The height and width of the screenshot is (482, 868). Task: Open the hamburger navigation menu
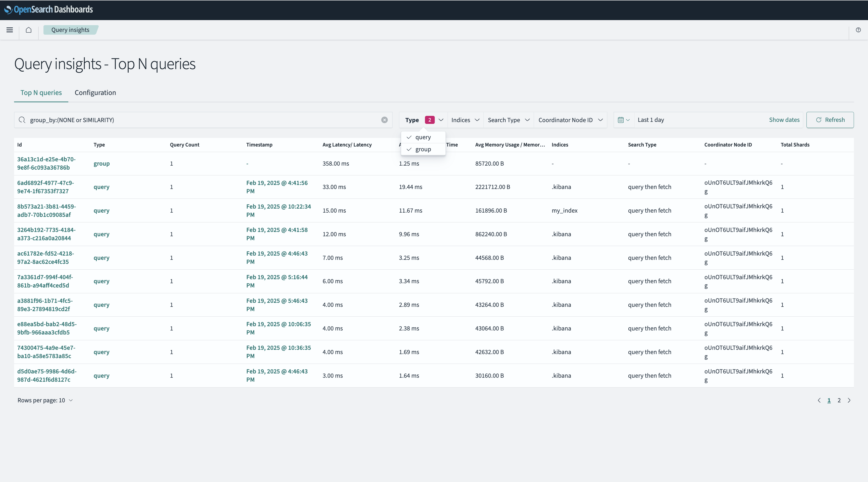coord(10,30)
